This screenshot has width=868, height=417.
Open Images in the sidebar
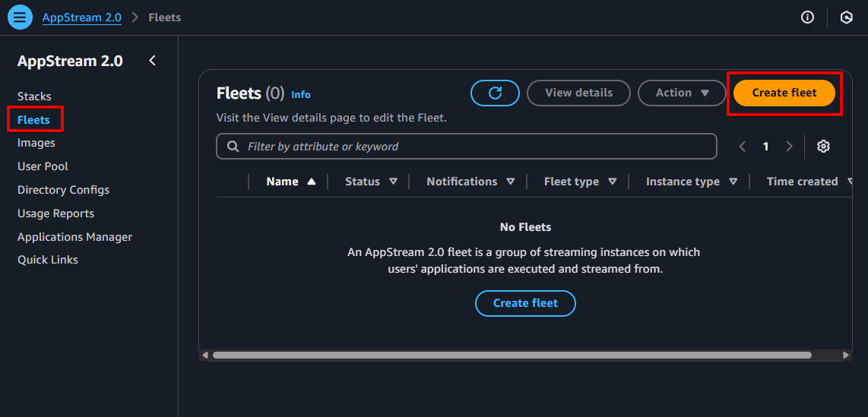coord(36,143)
